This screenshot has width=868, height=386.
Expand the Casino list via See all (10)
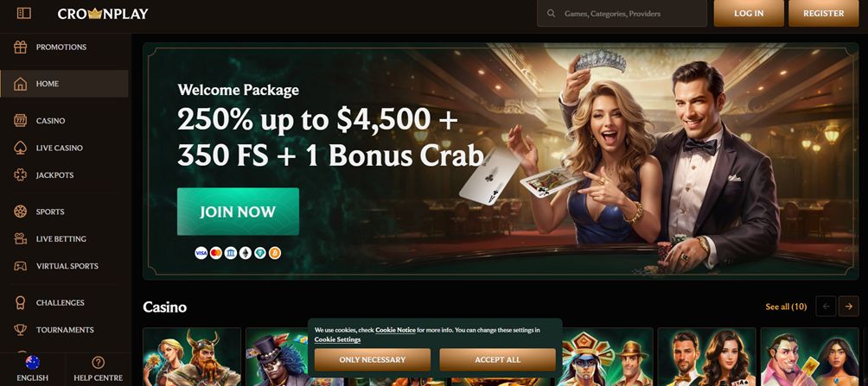click(786, 307)
